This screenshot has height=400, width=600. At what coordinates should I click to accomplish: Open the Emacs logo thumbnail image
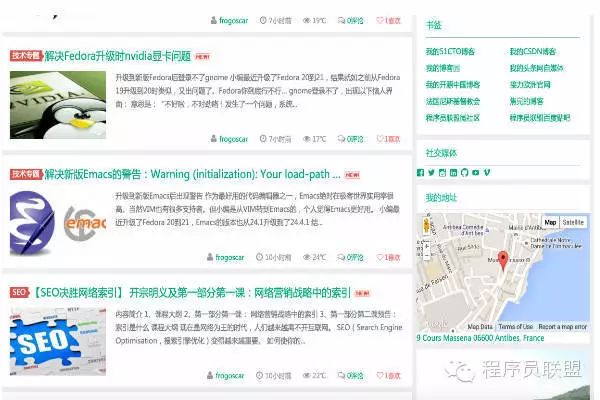(x=58, y=223)
